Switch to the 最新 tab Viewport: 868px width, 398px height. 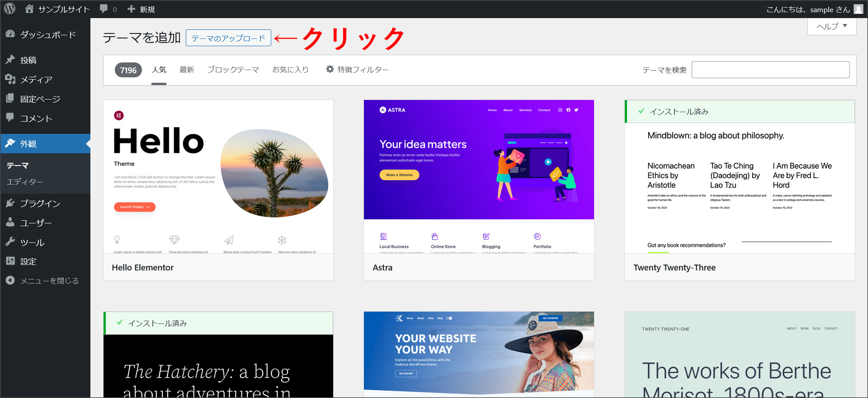(x=187, y=70)
